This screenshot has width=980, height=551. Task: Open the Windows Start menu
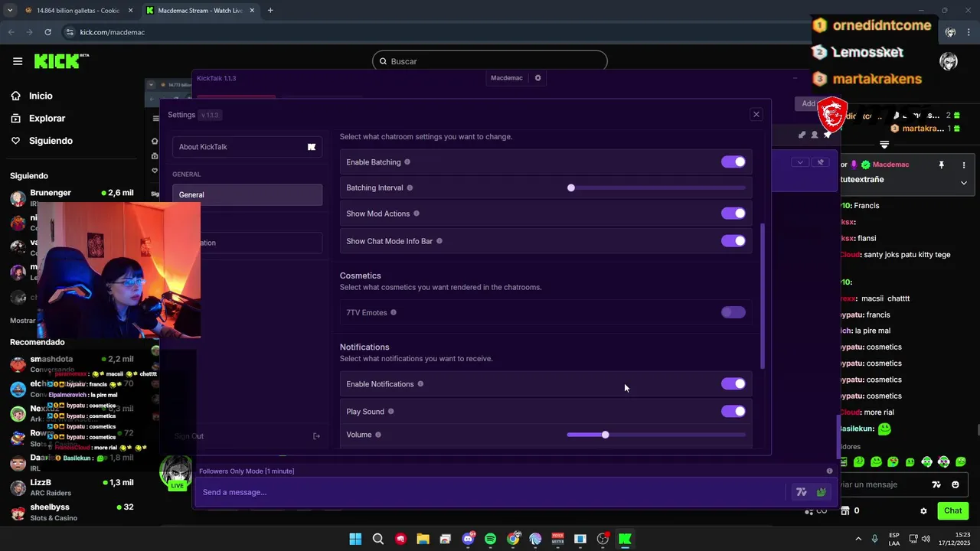(x=355, y=539)
